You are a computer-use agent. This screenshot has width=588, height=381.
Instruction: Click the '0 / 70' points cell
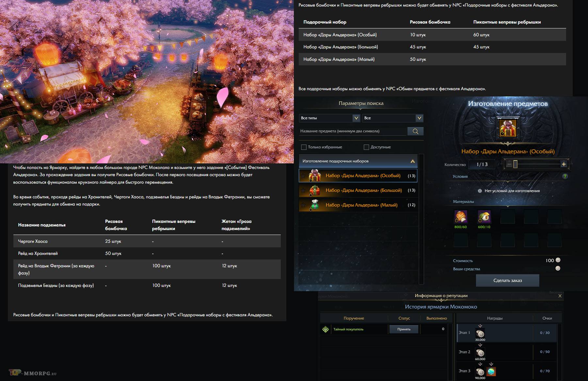(545, 371)
